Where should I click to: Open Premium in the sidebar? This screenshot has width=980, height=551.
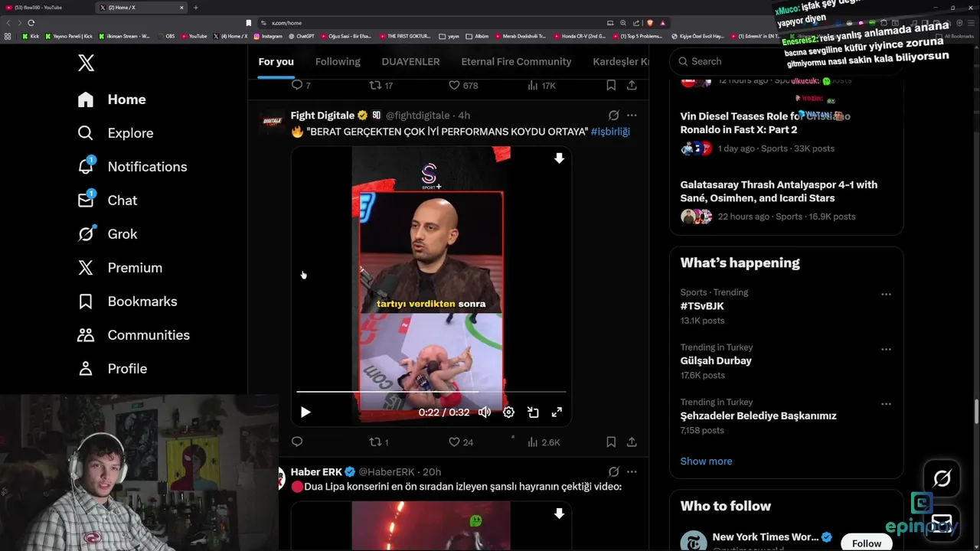(x=120, y=268)
